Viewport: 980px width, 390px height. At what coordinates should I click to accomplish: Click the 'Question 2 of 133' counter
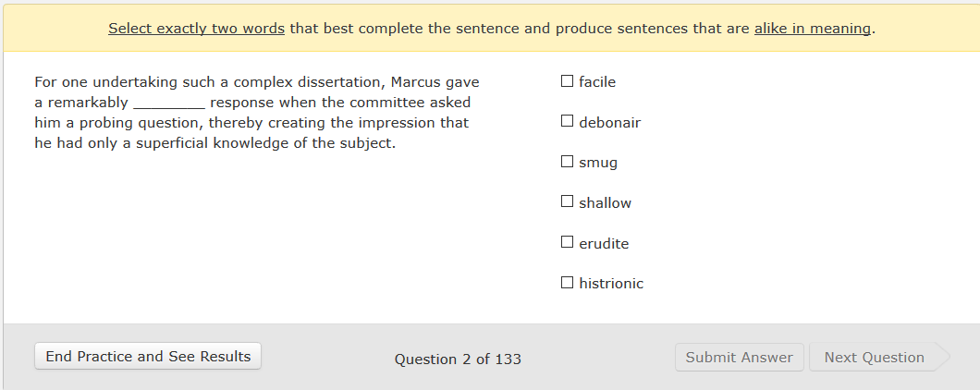(458, 359)
